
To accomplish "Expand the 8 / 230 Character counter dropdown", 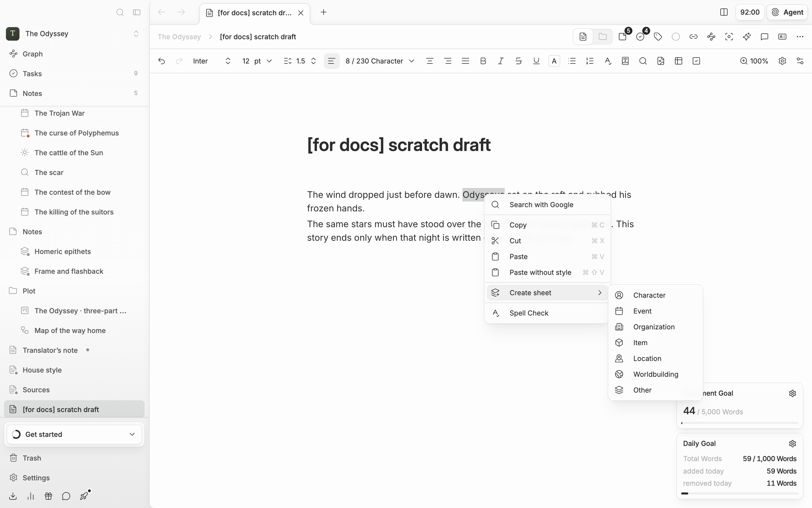I will tap(380, 61).
